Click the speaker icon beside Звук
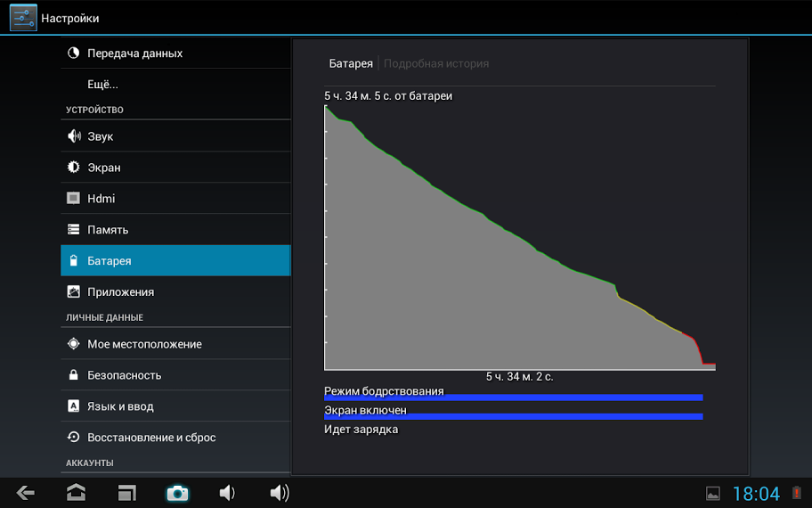 coord(74,135)
